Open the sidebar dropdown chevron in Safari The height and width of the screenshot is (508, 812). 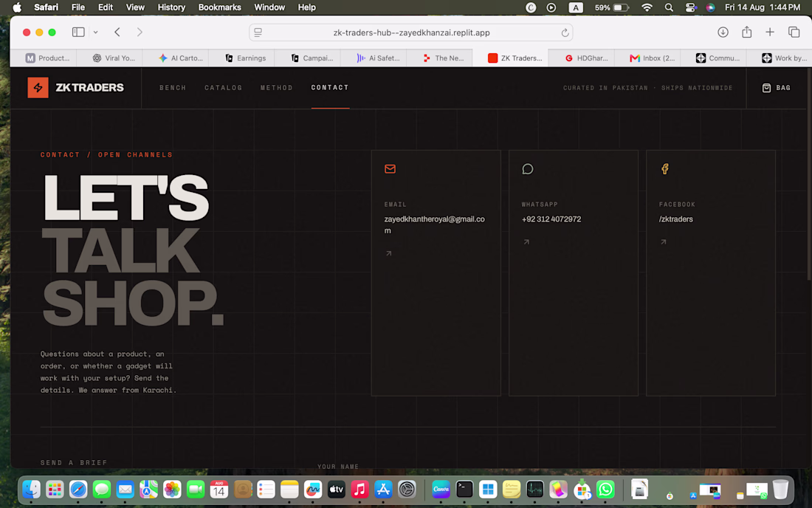tap(96, 32)
